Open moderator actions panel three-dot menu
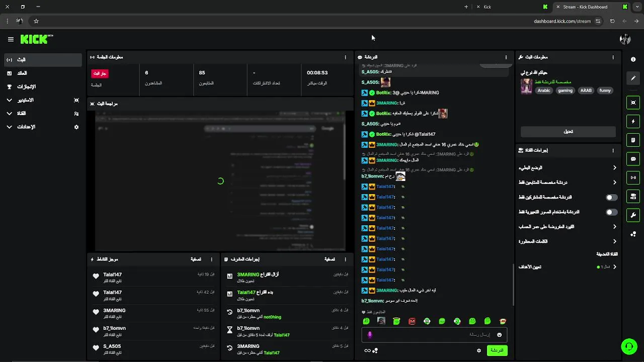This screenshot has height=362, width=644. [345, 259]
